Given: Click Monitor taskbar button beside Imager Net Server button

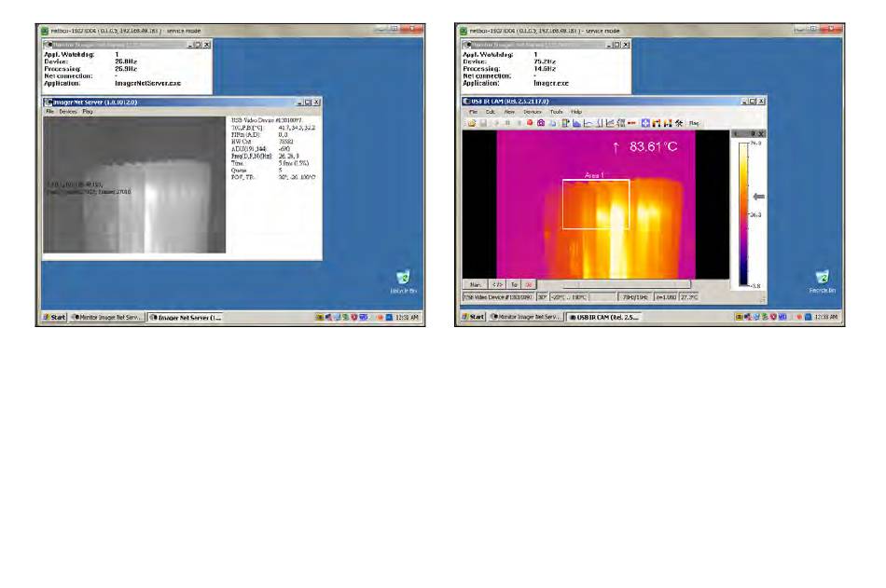Looking at the screenshot, I should click(x=107, y=318).
